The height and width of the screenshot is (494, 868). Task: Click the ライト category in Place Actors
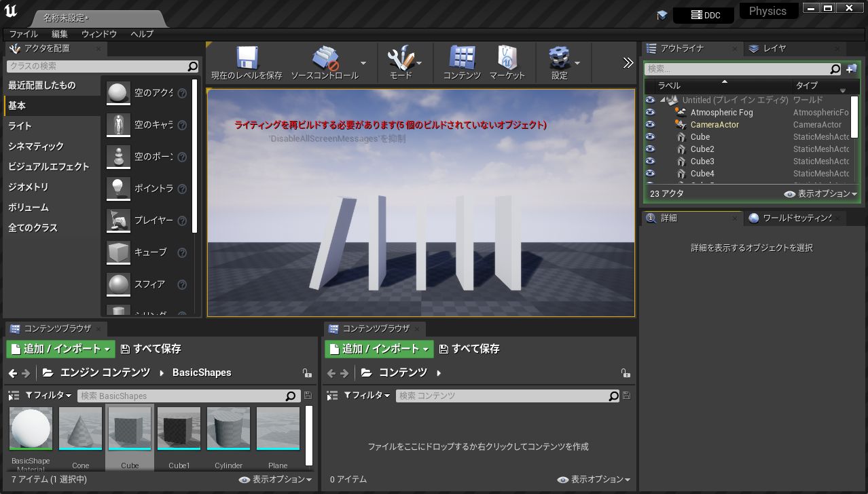pos(20,126)
